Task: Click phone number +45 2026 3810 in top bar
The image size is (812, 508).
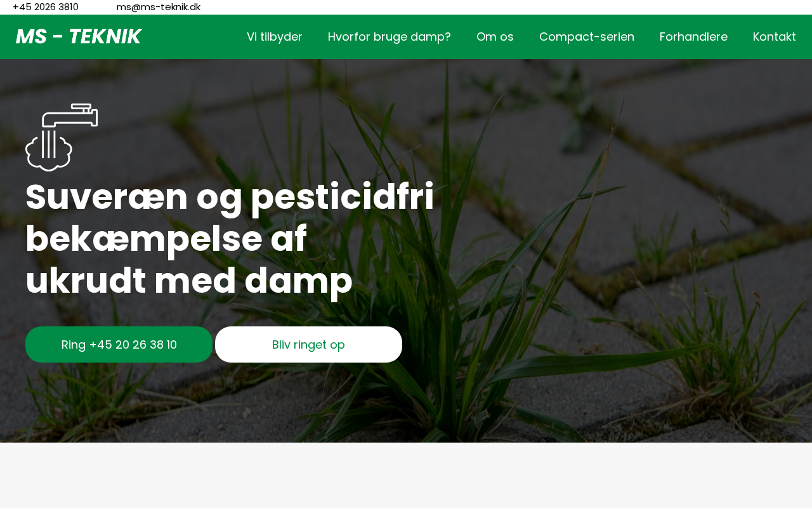Action: click(x=46, y=7)
